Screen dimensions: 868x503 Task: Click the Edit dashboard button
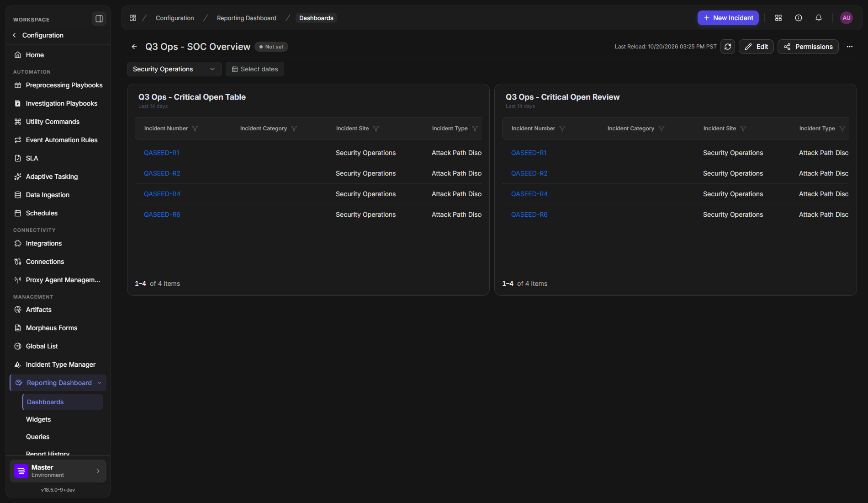756,47
